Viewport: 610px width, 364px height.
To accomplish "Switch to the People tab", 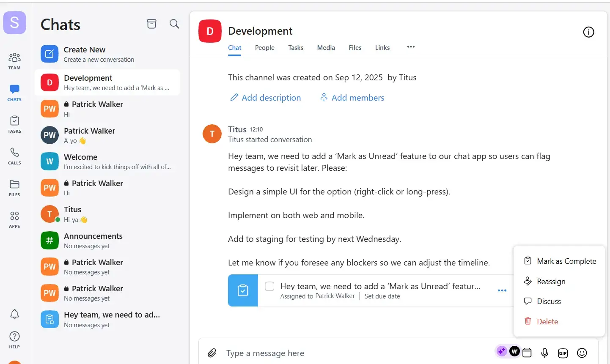I will 264,48.
